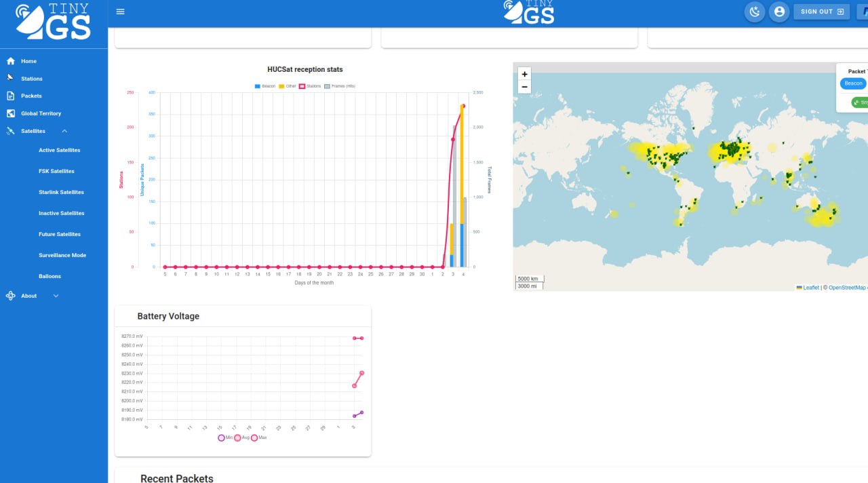The width and height of the screenshot is (868, 483).
Task: Expand the About menu chevron
Action: pyautogui.click(x=56, y=296)
